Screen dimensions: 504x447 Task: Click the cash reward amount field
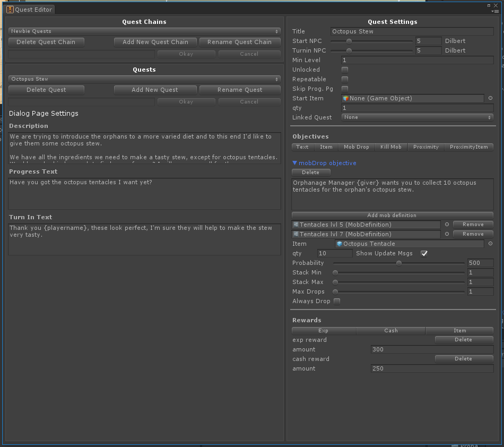[432, 368]
